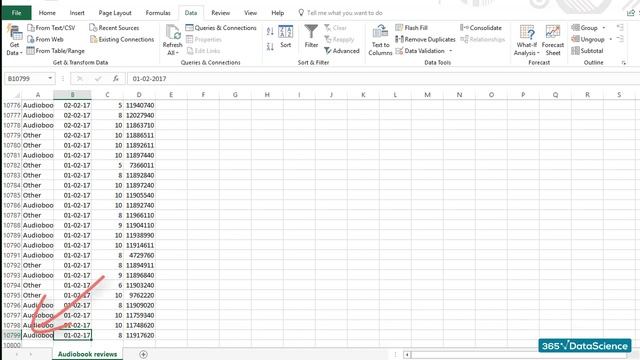This screenshot has height=360, width=640.
Task: Switch to the Page Layout tab
Action: tap(115, 13)
